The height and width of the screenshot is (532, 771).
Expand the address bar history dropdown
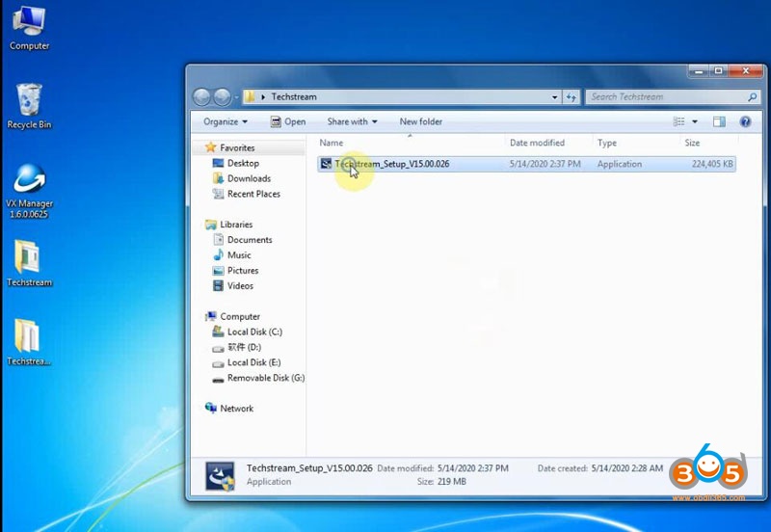[555, 97]
